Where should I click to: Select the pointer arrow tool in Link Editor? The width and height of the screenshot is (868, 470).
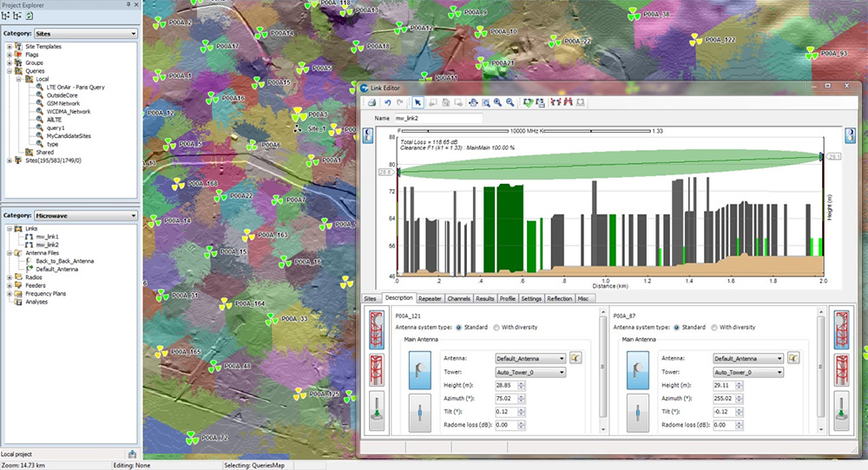click(418, 102)
